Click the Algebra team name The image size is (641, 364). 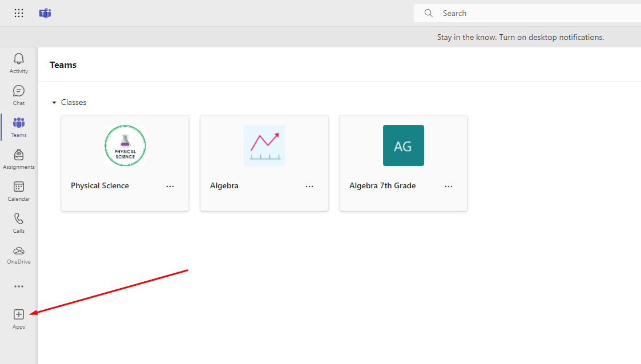(x=224, y=185)
